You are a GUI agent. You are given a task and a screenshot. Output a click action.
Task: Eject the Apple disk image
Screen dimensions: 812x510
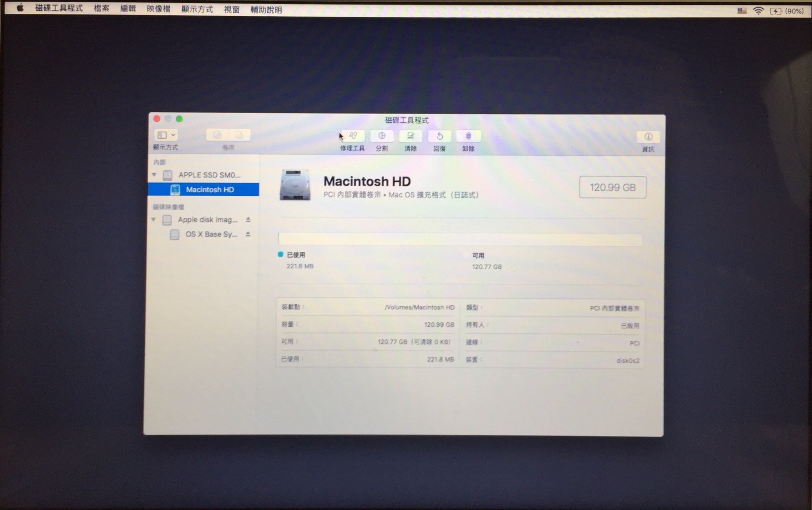click(x=248, y=220)
